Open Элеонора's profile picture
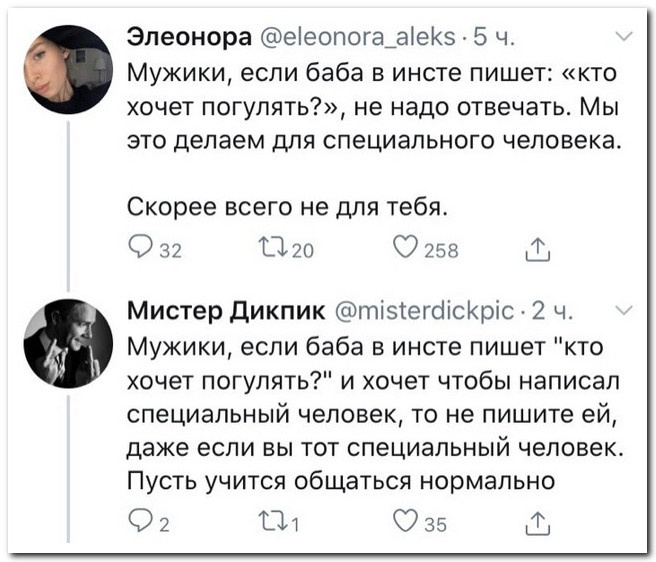 (67, 68)
